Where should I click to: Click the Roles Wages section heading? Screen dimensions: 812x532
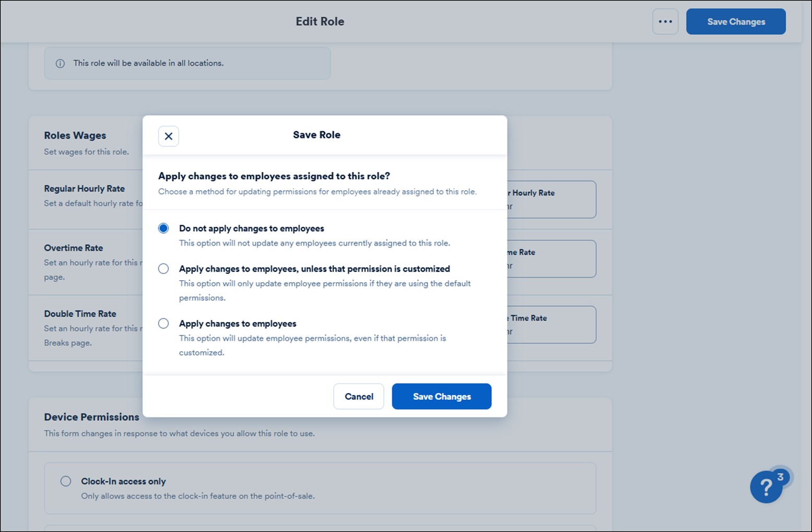click(x=75, y=135)
